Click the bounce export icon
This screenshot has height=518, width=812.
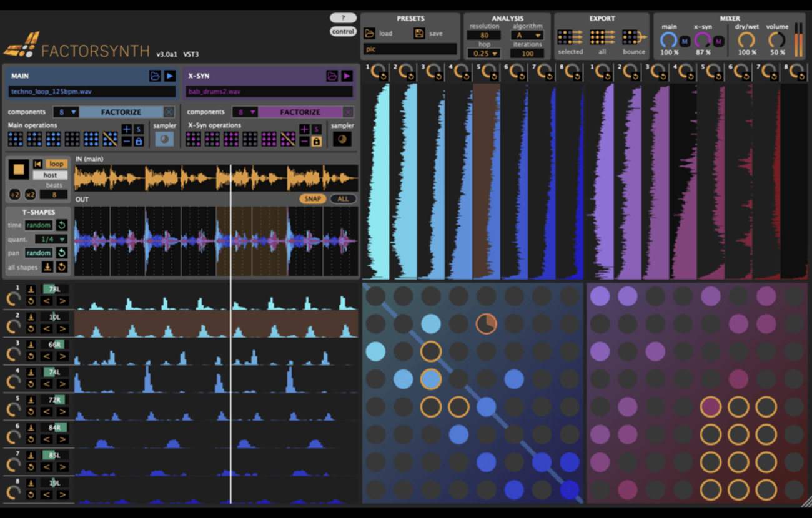(634, 37)
